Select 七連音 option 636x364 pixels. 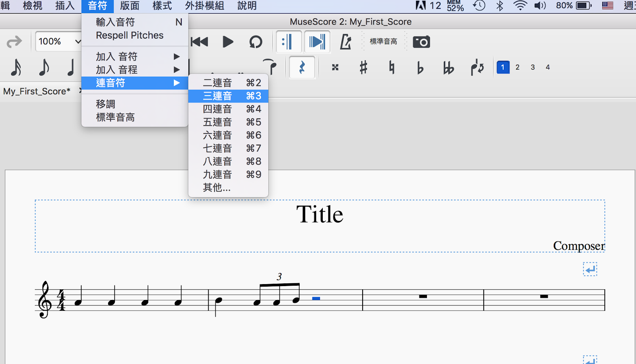228,148
